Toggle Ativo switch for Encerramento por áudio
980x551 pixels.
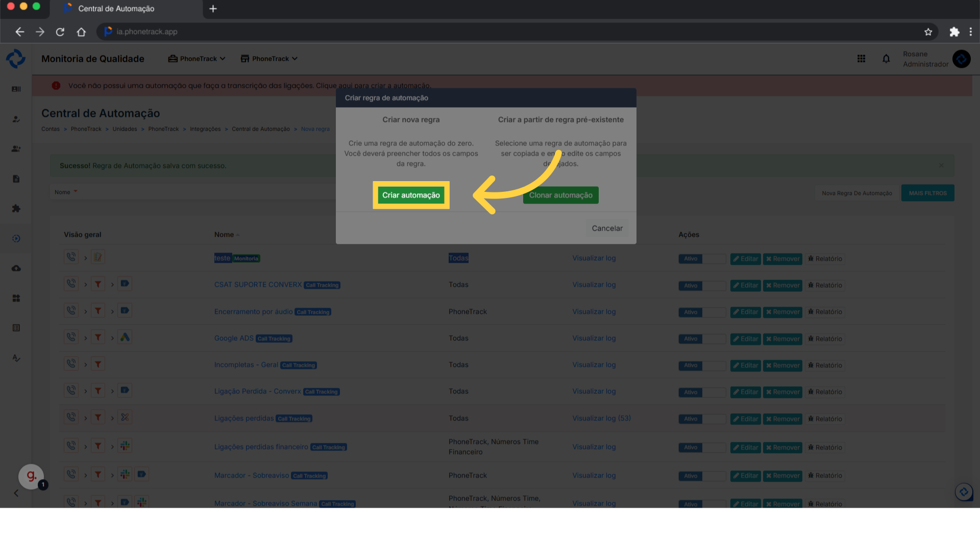(x=702, y=312)
